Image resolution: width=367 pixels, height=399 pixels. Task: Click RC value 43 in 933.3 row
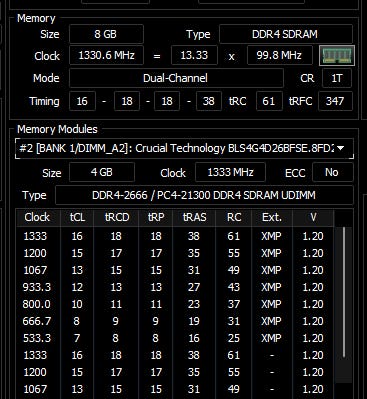point(234,287)
